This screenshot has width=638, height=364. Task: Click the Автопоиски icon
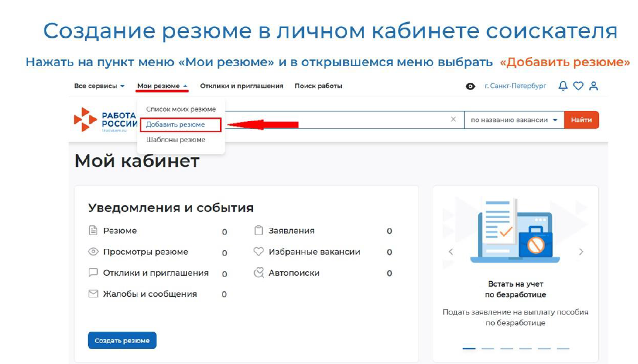tap(258, 272)
